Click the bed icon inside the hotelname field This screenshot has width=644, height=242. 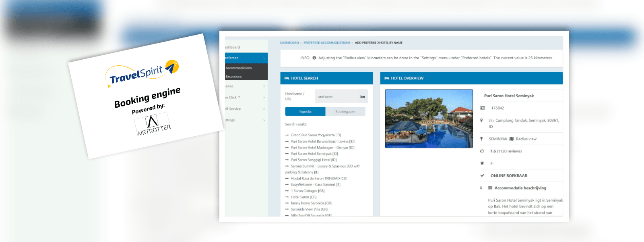click(362, 97)
